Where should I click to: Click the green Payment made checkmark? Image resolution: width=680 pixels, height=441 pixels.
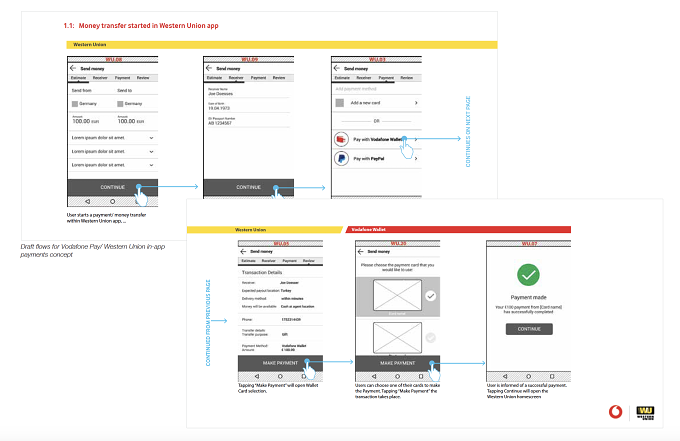(528, 274)
